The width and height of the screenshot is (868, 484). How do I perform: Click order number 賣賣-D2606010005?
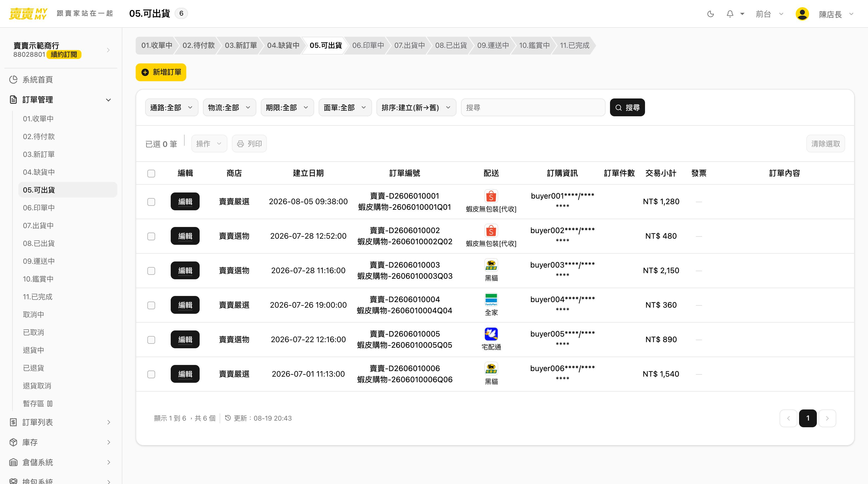pyautogui.click(x=405, y=334)
